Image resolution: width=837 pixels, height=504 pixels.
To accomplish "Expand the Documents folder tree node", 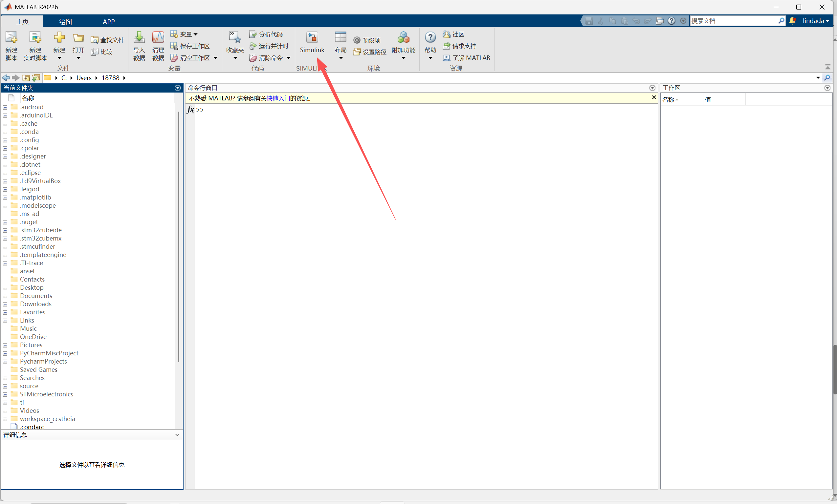I will [x=5, y=296].
